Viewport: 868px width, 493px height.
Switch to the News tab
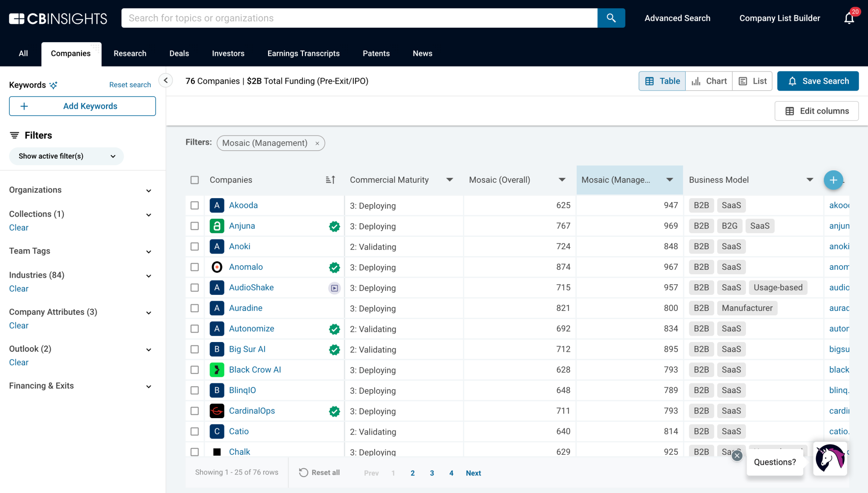coord(423,54)
